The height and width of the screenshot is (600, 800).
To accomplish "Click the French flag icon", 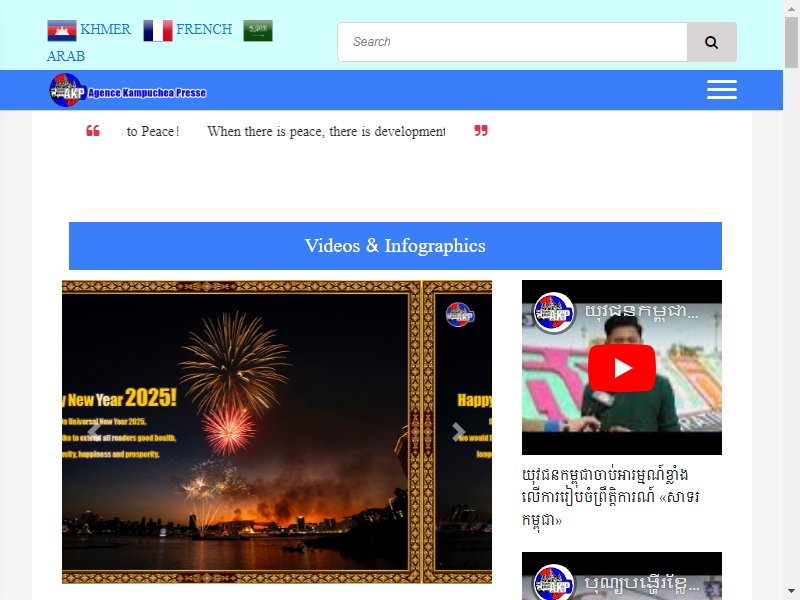I will (158, 30).
